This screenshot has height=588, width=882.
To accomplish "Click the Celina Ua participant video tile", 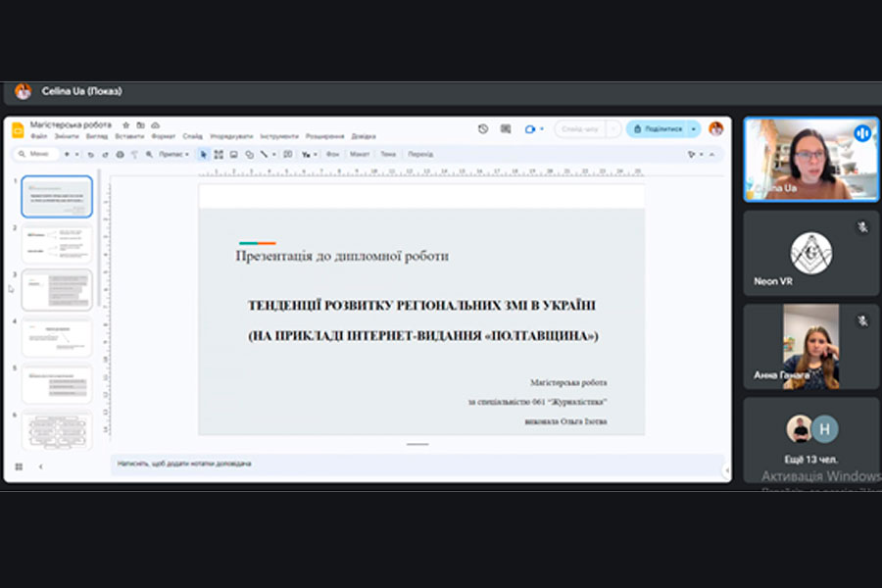I will tap(811, 159).
